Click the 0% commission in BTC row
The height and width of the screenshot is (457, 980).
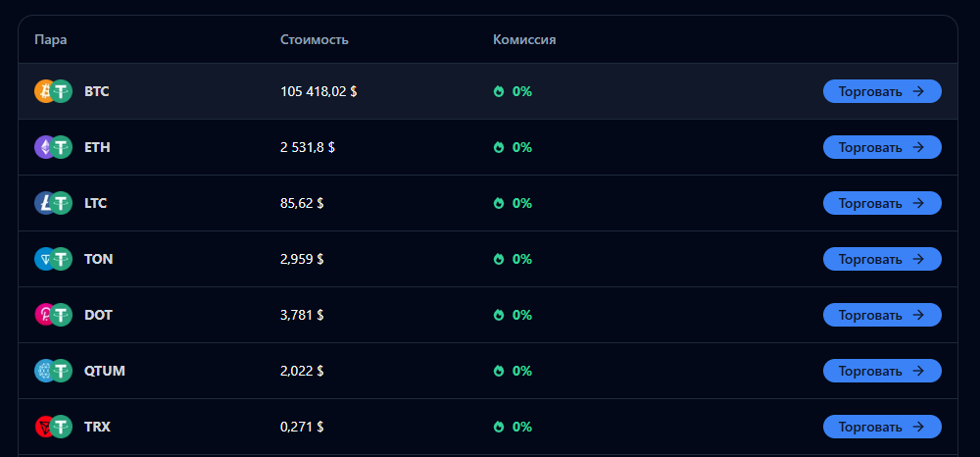tap(522, 92)
